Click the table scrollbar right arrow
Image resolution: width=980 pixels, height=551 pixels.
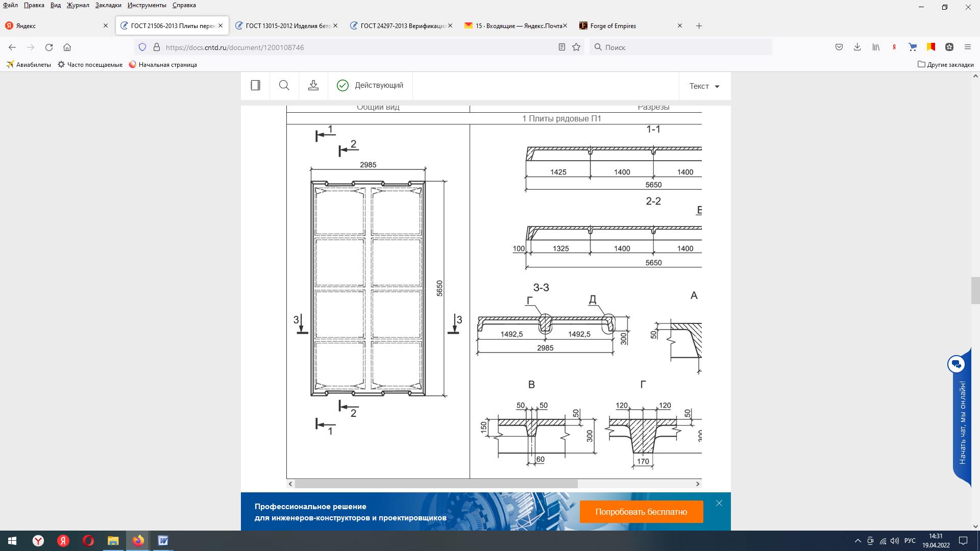(x=698, y=484)
